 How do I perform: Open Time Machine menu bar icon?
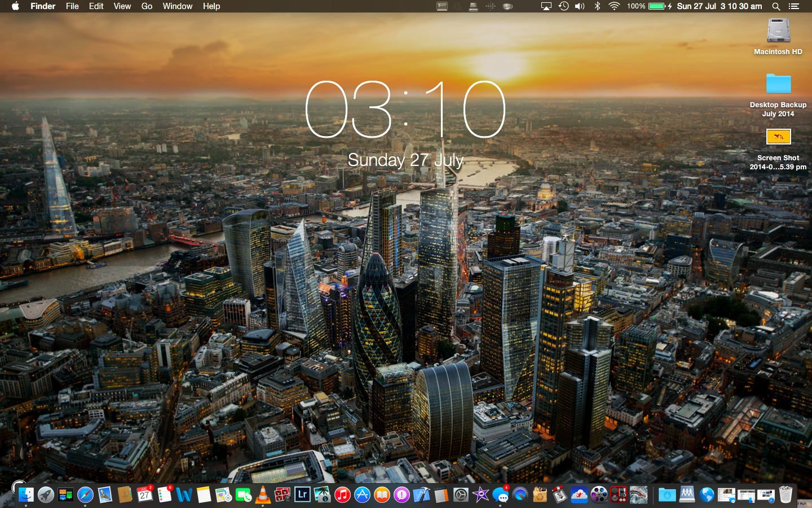pyautogui.click(x=563, y=6)
